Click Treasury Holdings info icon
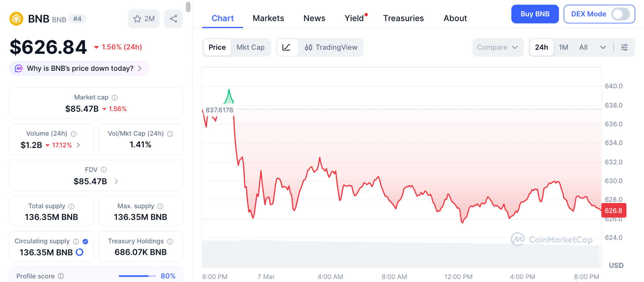Viewport: 644px width, 282px height. 170,241
